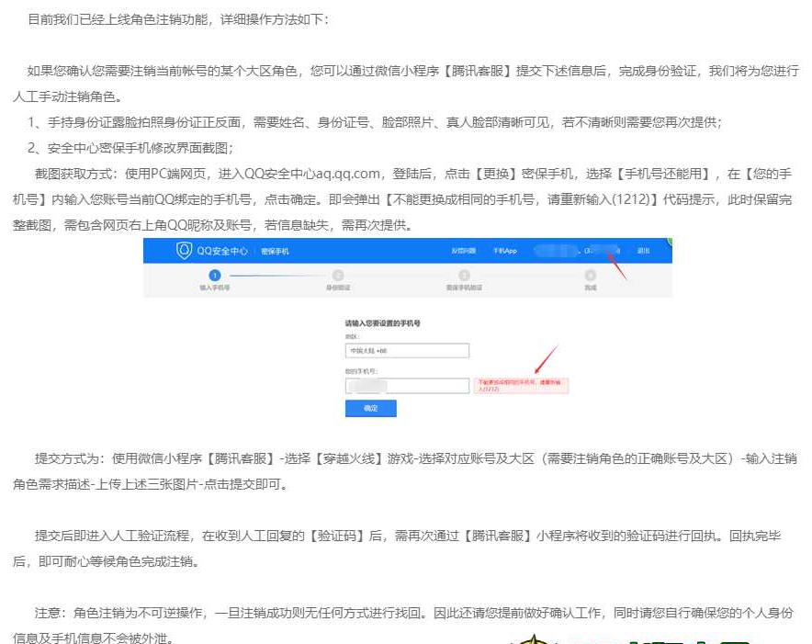Select step 4 circle 完成
The width and height of the screenshot is (812, 644).
pos(591,275)
